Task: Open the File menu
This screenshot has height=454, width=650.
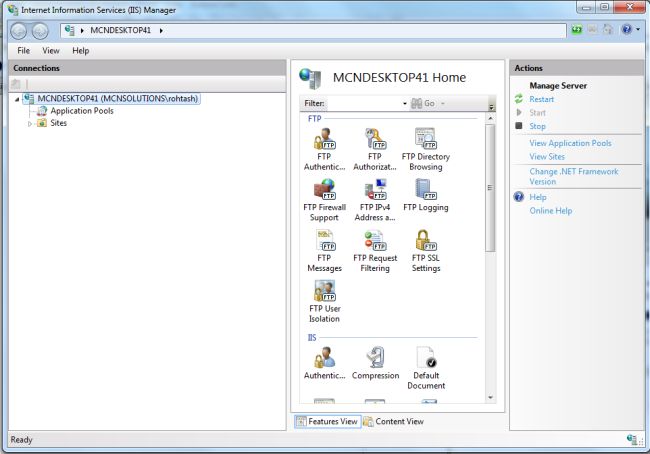Action: tap(23, 51)
